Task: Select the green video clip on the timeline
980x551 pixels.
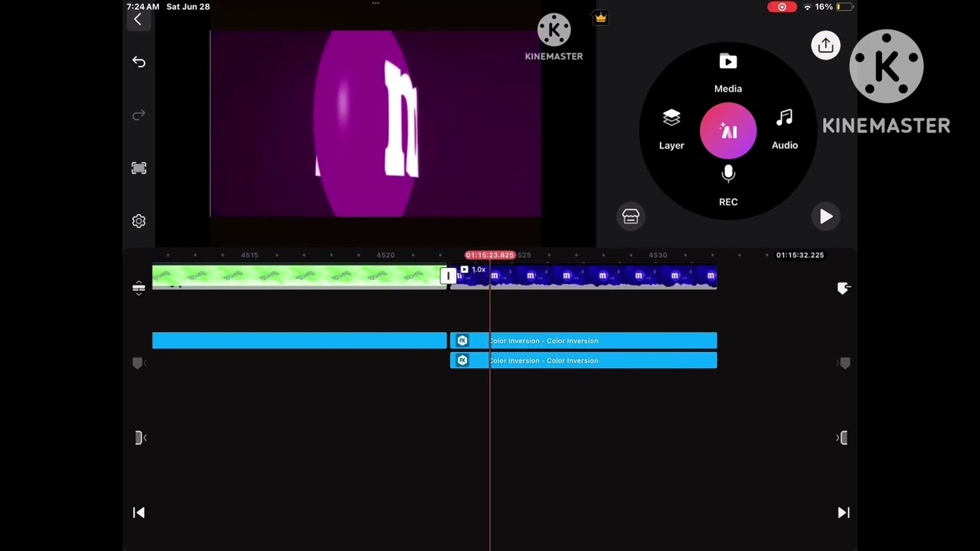Action: [299, 276]
